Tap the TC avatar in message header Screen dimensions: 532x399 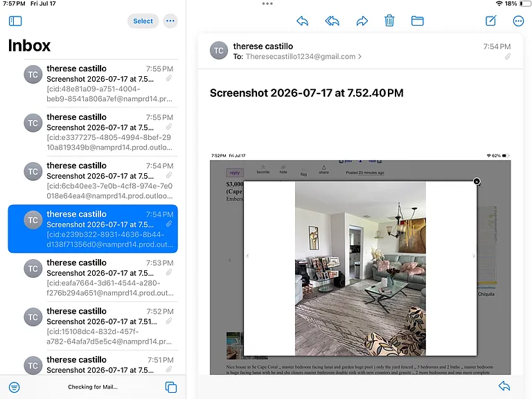pyautogui.click(x=219, y=51)
